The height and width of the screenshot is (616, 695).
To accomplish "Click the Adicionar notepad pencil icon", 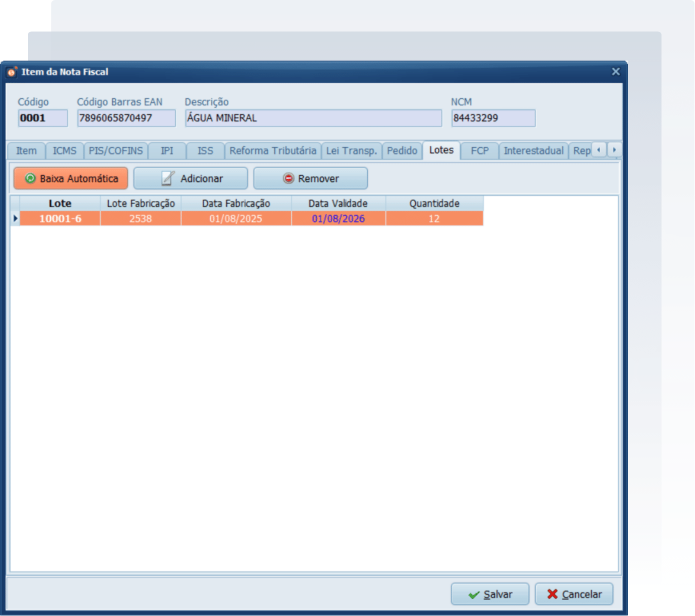I will pos(168,178).
